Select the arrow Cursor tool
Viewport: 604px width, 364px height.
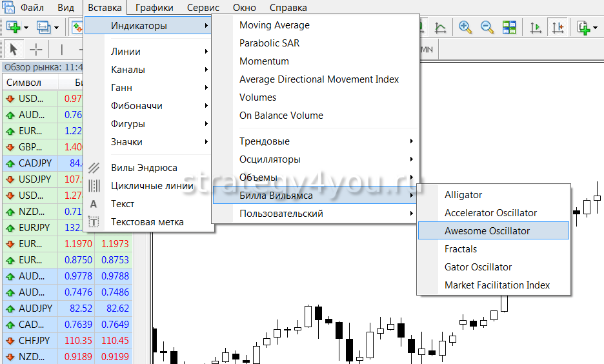coord(14,49)
